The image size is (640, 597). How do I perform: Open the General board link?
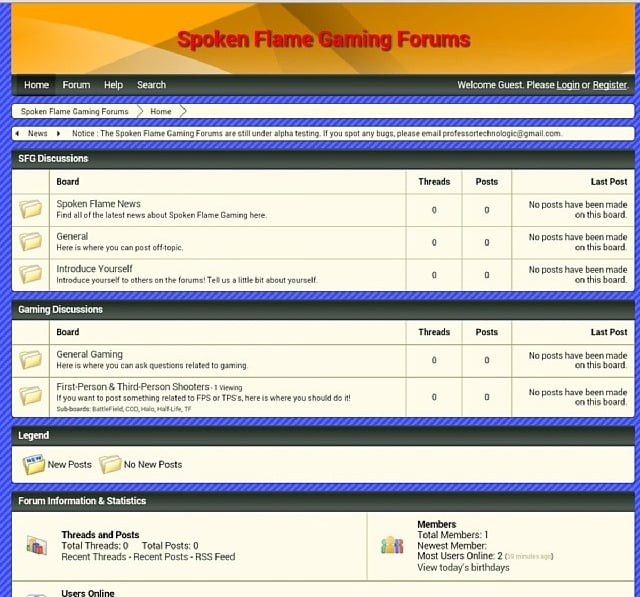pos(72,236)
